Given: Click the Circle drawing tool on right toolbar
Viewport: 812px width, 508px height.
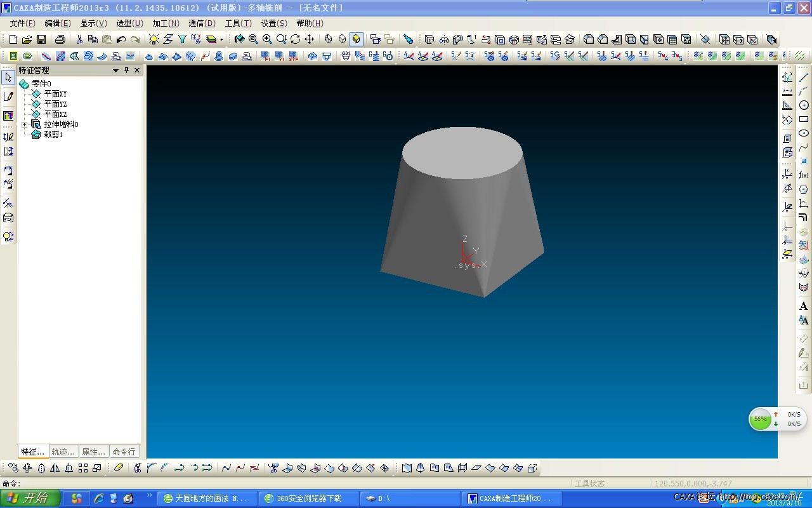Looking at the screenshot, I should point(804,105).
